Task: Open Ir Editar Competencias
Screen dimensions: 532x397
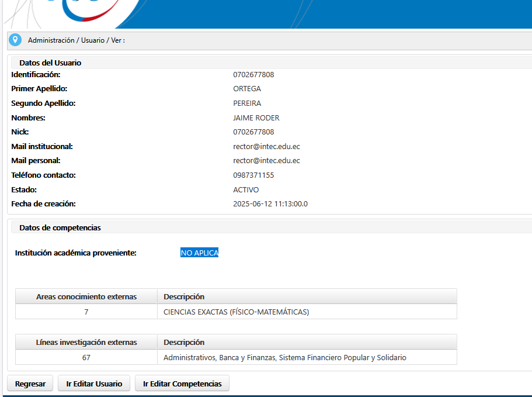Action: click(182, 384)
